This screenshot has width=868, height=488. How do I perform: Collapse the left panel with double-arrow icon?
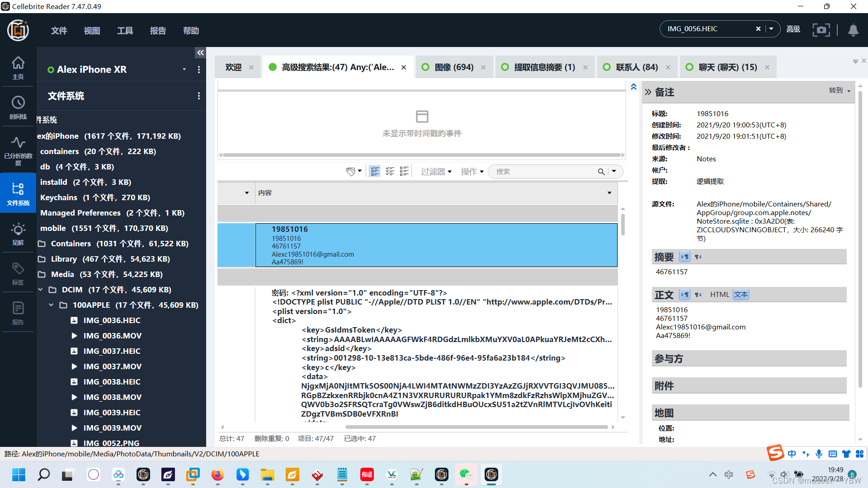(x=200, y=53)
